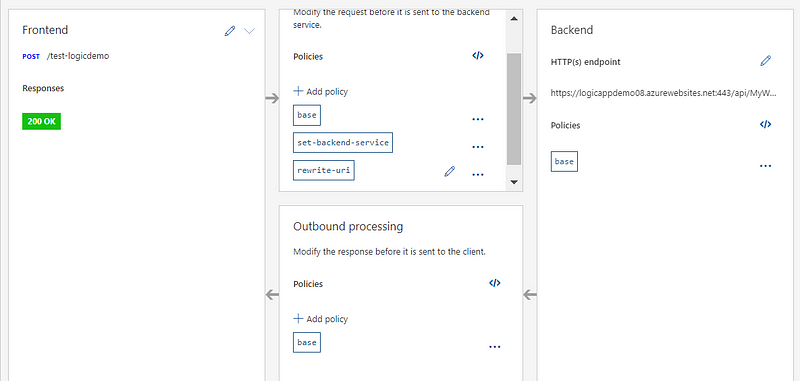Click the inbound panel scroll up arrow
Screen dimensions: 800x381
(514, 19)
